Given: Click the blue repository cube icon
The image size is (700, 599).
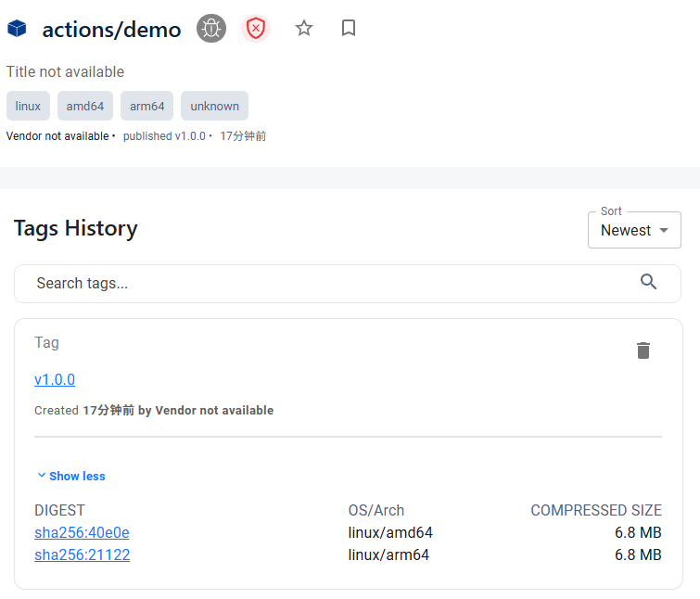Looking at the screenshot, I should (17, 29).
